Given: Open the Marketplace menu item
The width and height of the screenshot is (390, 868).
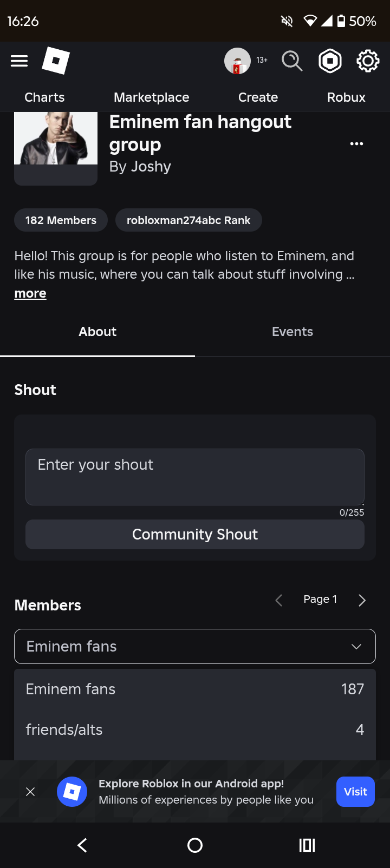Looking at the screenshot, I should point(152,97).
